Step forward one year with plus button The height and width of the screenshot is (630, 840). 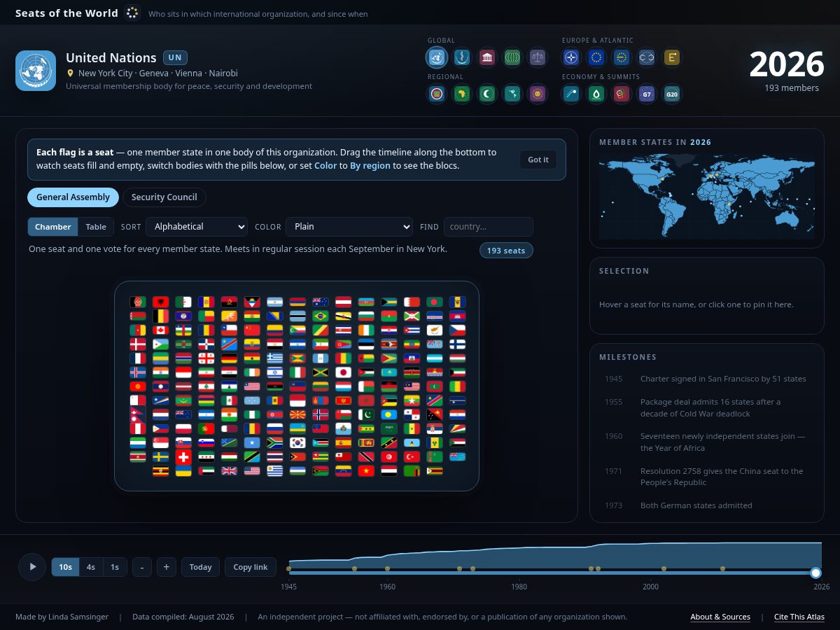pyautogui.click(x=166, y=567)
